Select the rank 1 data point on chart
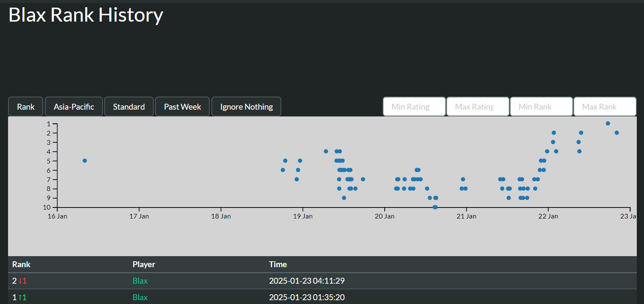 [608, 124]
